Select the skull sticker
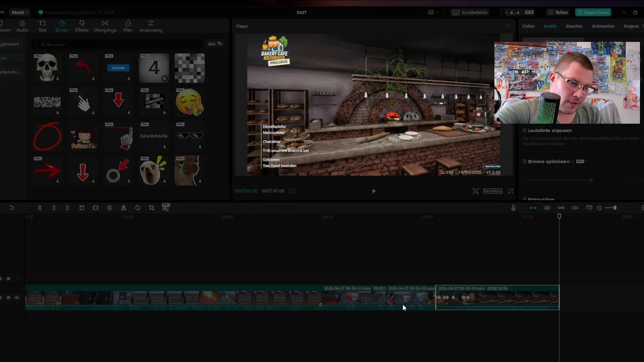Image resolution: width=644 pixels, height=362 pixels. point(47,67)
